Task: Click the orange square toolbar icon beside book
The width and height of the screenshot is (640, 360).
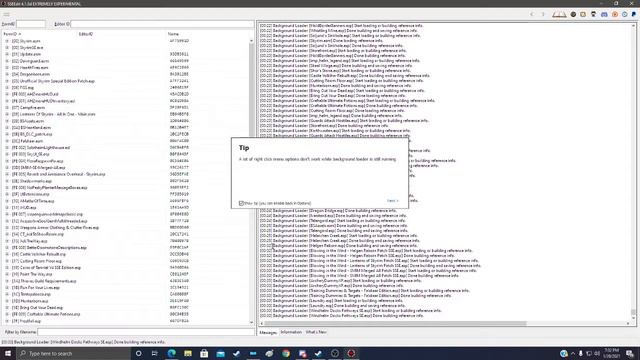Action: click(x=583, y=14)
